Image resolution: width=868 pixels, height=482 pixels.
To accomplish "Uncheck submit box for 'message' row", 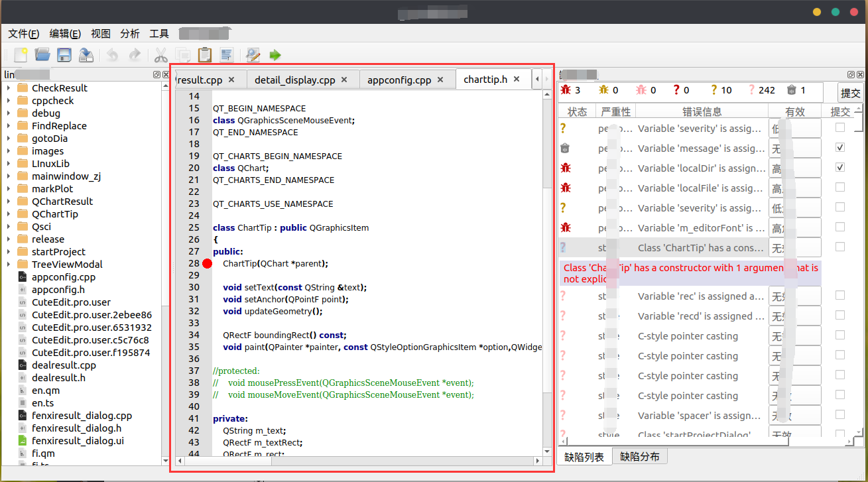I will tap(840, 147).
